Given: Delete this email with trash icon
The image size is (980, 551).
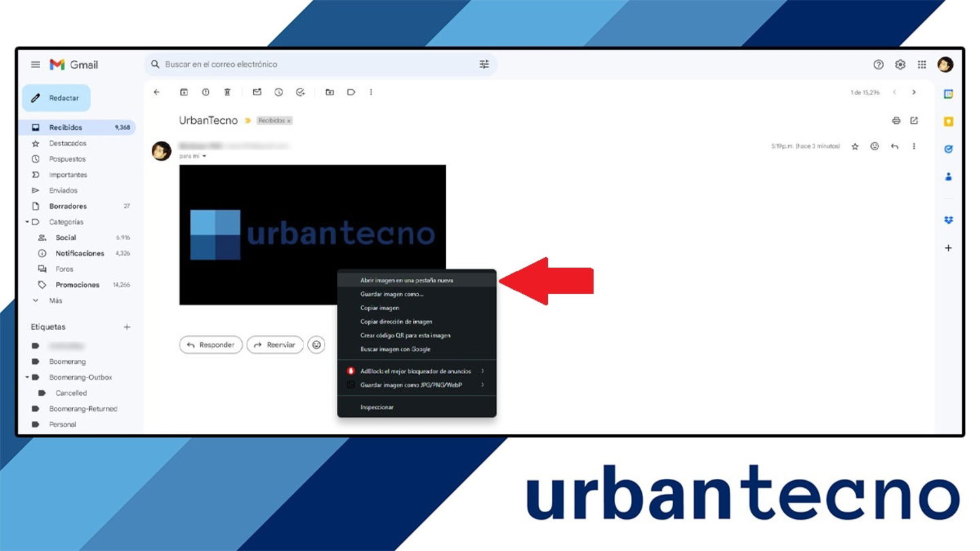Looking at the screenshot, I should point(227,92).
